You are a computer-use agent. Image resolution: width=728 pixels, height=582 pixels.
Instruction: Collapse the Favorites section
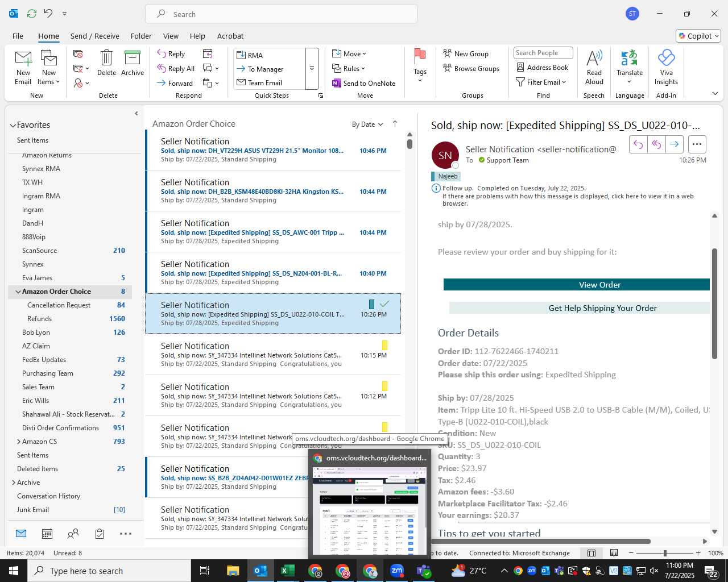pyautogui.click(x=13, y=125)
